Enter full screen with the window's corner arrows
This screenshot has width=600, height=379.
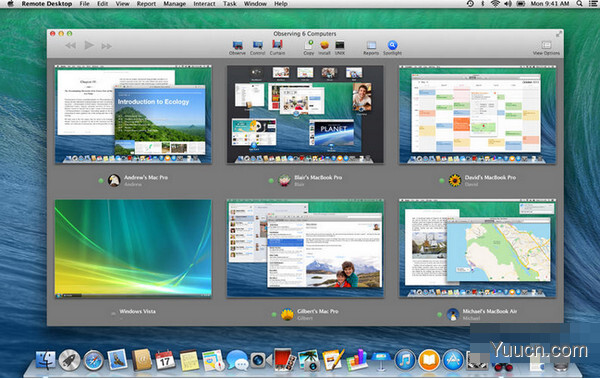point(559,34)
